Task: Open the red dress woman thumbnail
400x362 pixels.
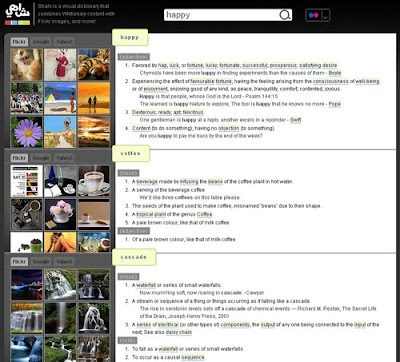Action: click(60, 65)
